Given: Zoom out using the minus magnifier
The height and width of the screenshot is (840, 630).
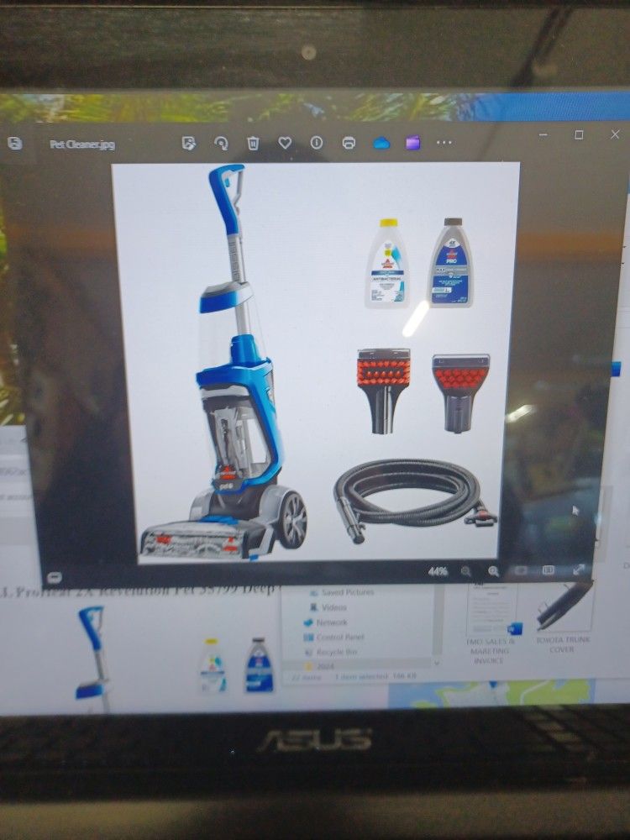Looking at the screenshot, I should [466, 571].
